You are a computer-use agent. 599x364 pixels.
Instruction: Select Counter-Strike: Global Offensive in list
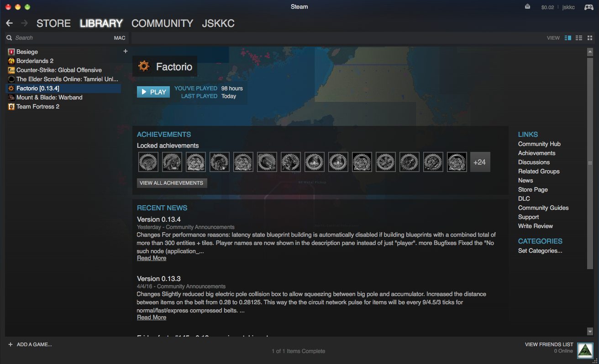59,70
